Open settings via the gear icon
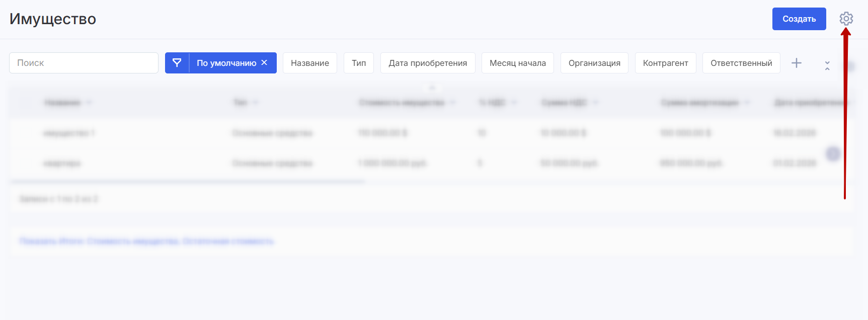Image resolution: width=868 pixels, height=320 pixels. click(846, 19)
